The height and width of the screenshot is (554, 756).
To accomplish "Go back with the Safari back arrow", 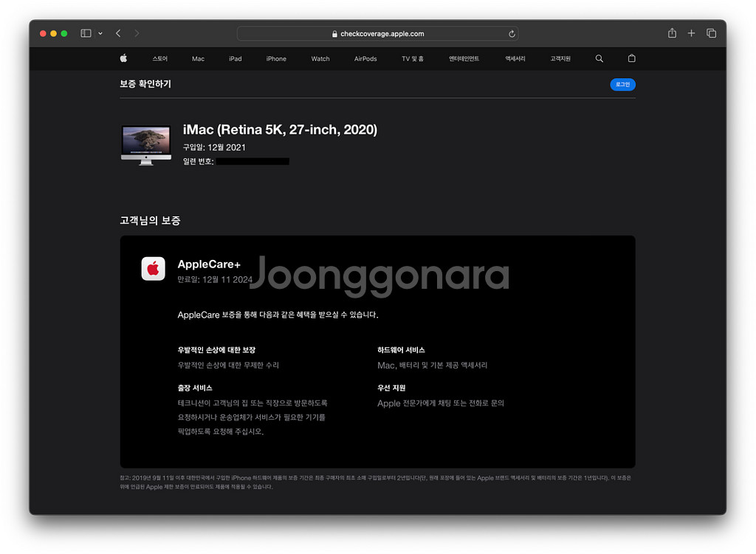I will (118, 33).
